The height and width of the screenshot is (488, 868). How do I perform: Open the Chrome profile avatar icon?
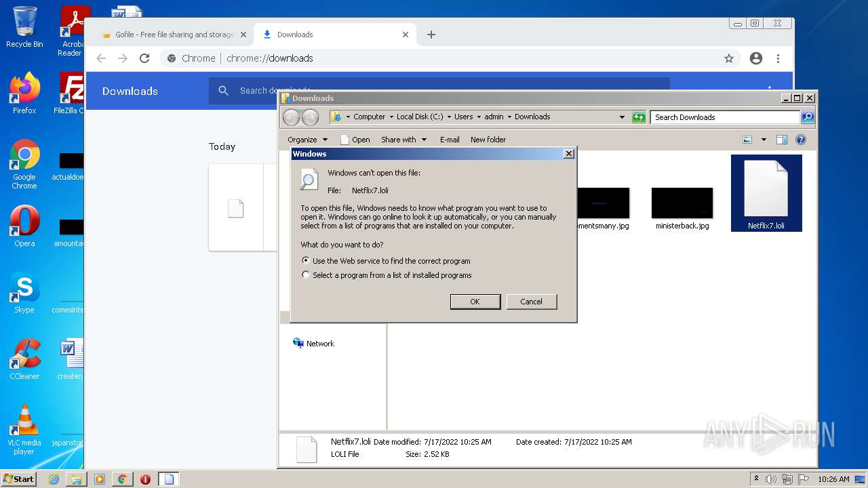point(756,58)
